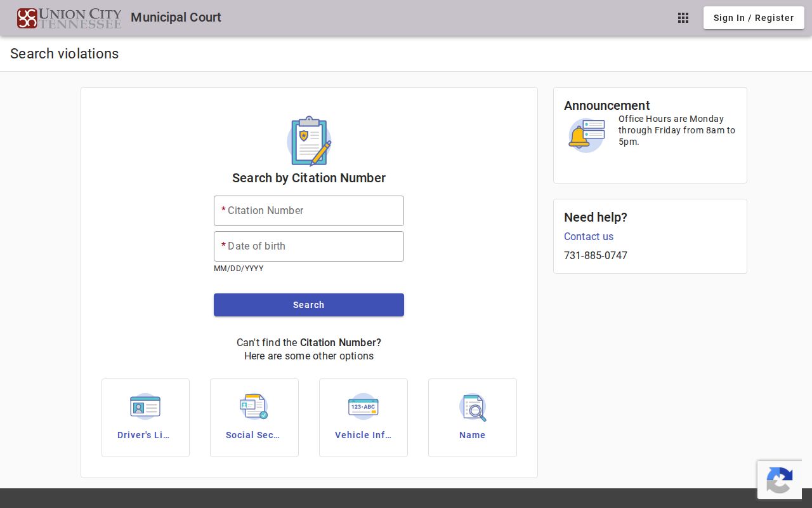Open the Vehicle Inf… option label

(363, 435)
